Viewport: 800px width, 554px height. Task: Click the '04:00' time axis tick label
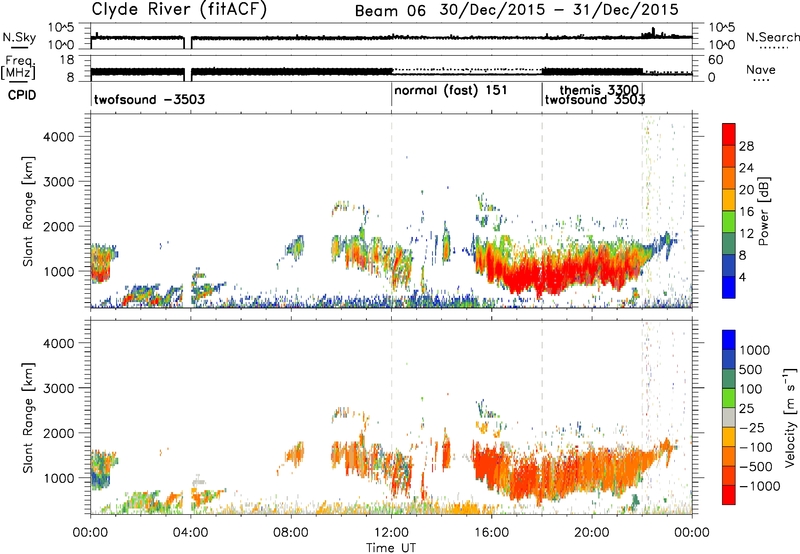click(x=190, y=533)
